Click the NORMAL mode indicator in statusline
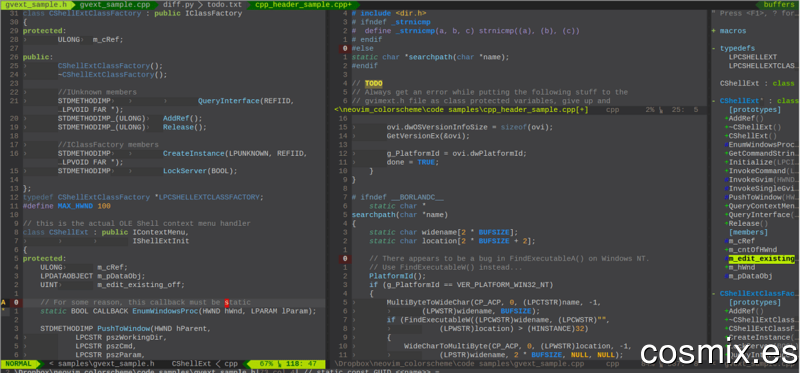Image resolution: width=800 pixels, height=373 pixels. (x=18, y=364)
